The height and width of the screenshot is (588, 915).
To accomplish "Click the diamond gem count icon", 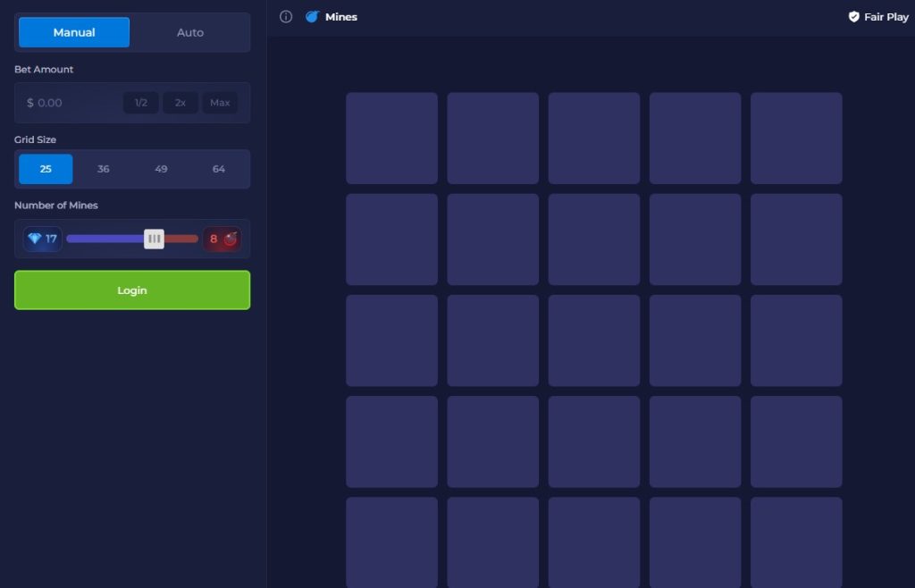I will click(35, 239).
